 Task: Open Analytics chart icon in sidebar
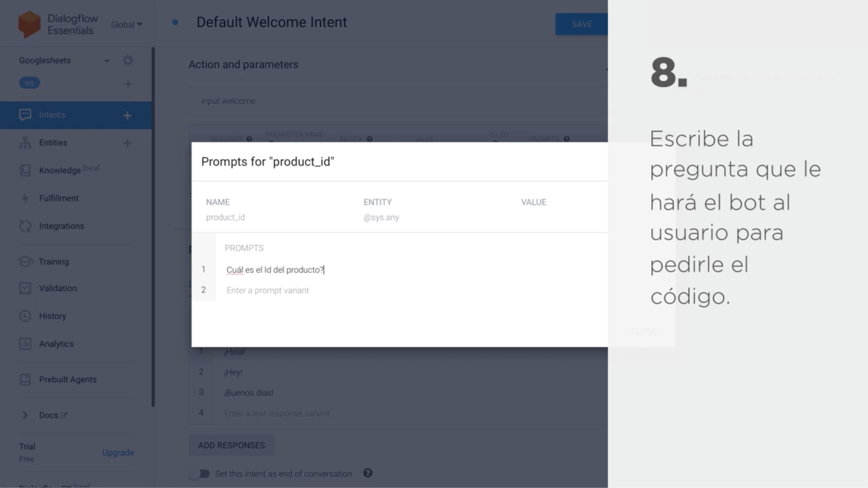(25, 344)
